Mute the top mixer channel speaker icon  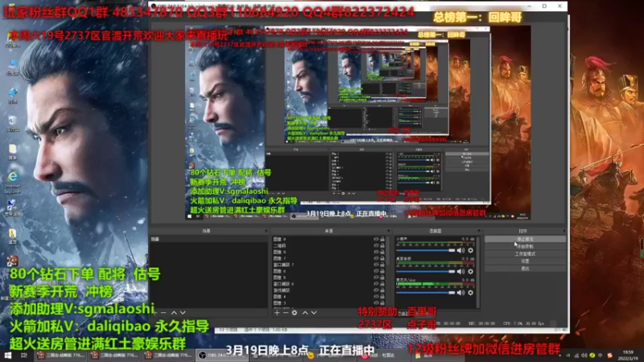[460, 250]
